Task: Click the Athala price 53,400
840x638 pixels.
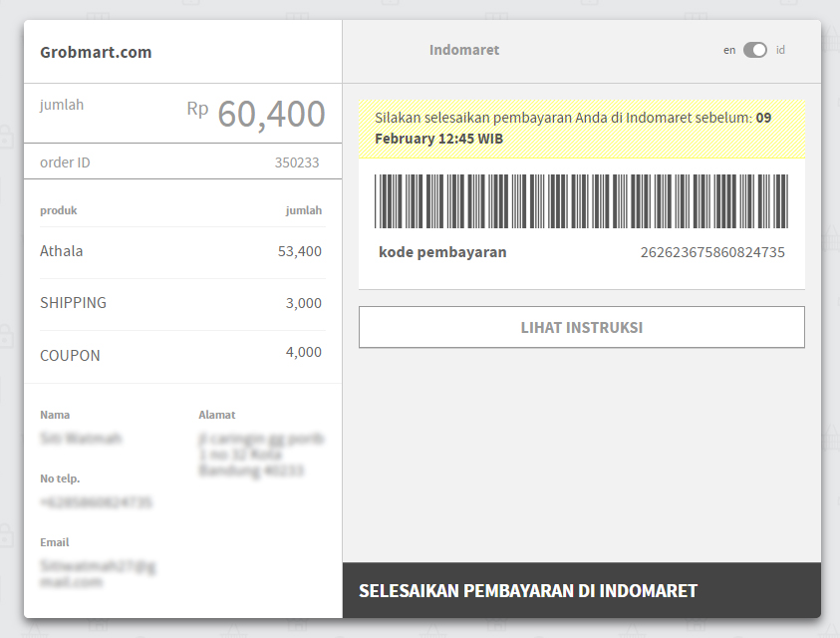Action: pos(300,251)
